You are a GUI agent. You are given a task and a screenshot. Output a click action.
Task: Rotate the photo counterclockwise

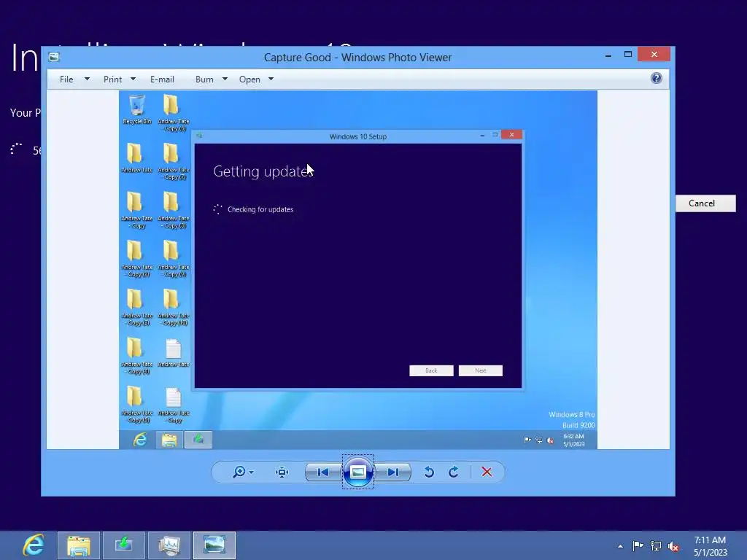pyautogui.click(x=429, y=472)
